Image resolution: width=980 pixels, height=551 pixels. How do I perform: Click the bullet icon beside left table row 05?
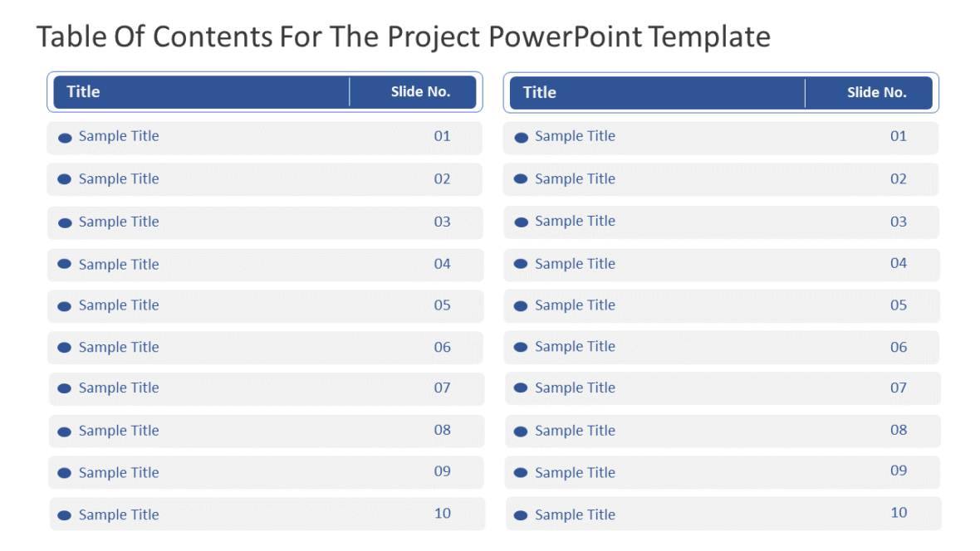tap(65, 307)
